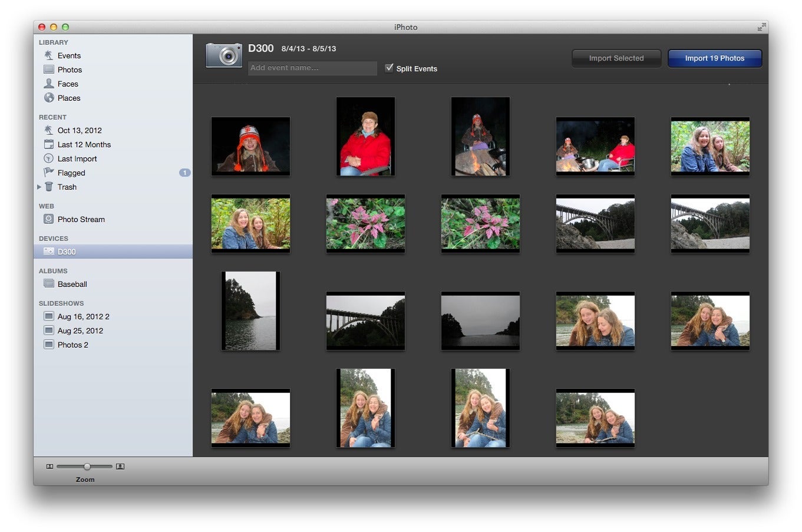This screenshot has height=532, width=802.
Task: Click the Add event name field
Action: point(312,68)
